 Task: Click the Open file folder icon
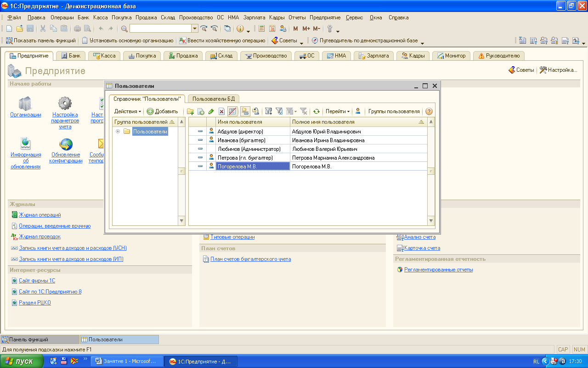(x=19, y=29)
